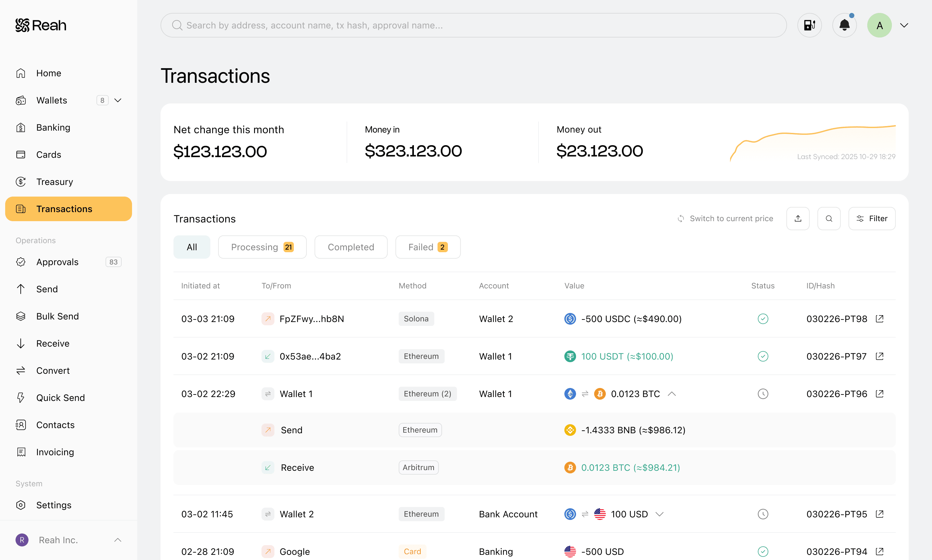
Task: Click the top search input field
Action: pyautogui.click(x=473, y=25)
